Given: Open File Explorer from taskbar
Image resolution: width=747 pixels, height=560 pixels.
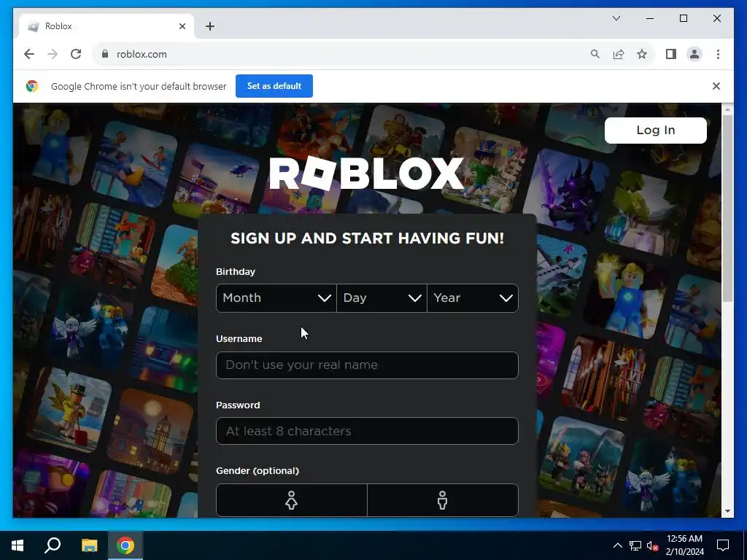Looking at the screenshot, I should click(89, 545).
